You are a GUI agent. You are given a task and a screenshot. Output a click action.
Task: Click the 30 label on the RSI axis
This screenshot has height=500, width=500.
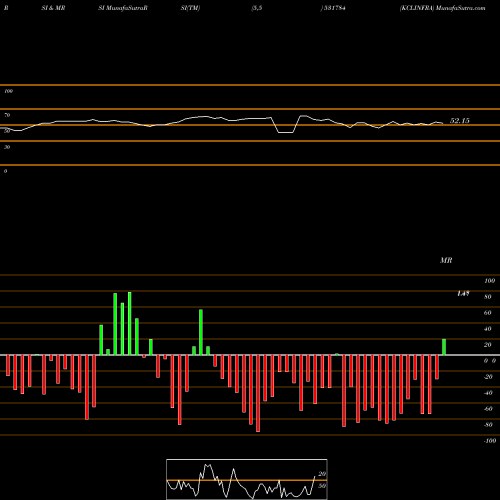tap(7, 147)
